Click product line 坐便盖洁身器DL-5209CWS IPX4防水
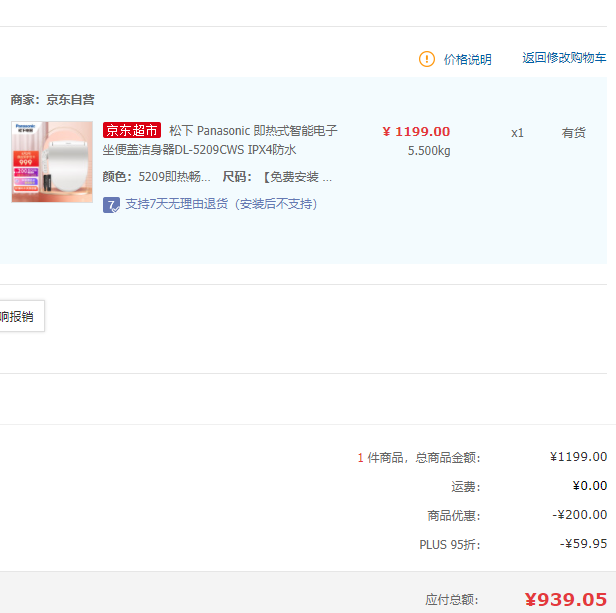Screen dimensions: 616x613 tap(200, 150)
